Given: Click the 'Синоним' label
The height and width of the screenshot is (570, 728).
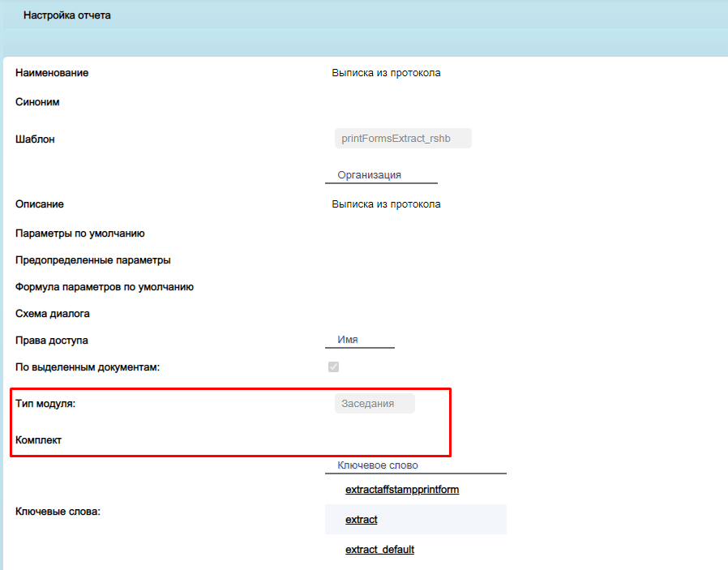Looking at the screenshot, I should coord(37,102).
